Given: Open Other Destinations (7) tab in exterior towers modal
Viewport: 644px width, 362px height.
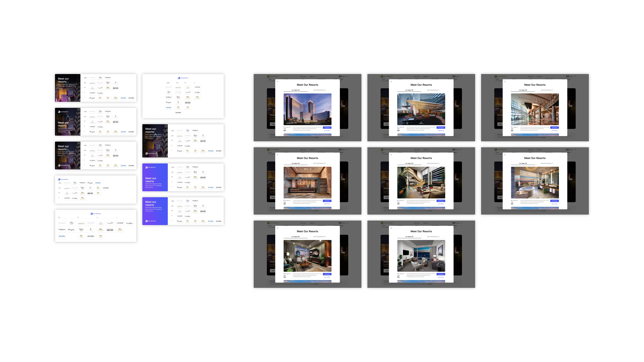Looking at the screenshot, I should click(x=319, y=90).
